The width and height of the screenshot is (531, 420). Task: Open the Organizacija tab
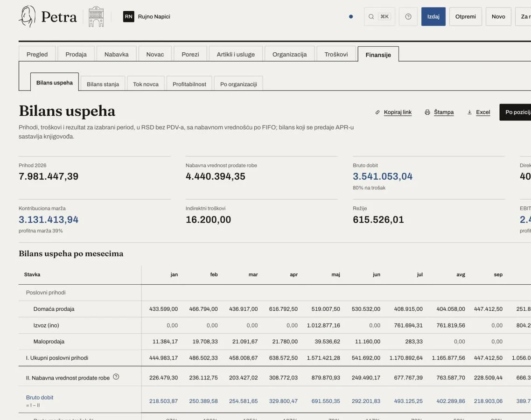(290, 54)
